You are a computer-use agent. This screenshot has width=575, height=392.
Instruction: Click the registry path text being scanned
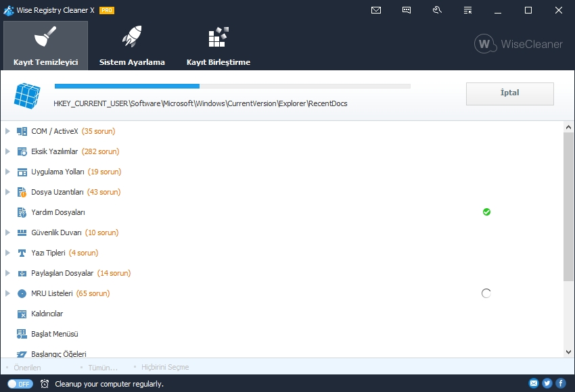click(x=200, y=103)
